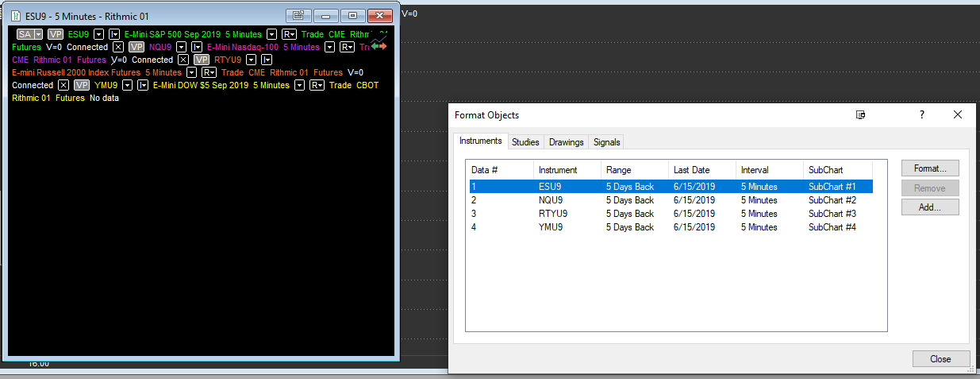Click the bar-type icon before E-Mini Nasdaq-100
The height and width of the screenshot is (379, 980).
click(197, 47)
